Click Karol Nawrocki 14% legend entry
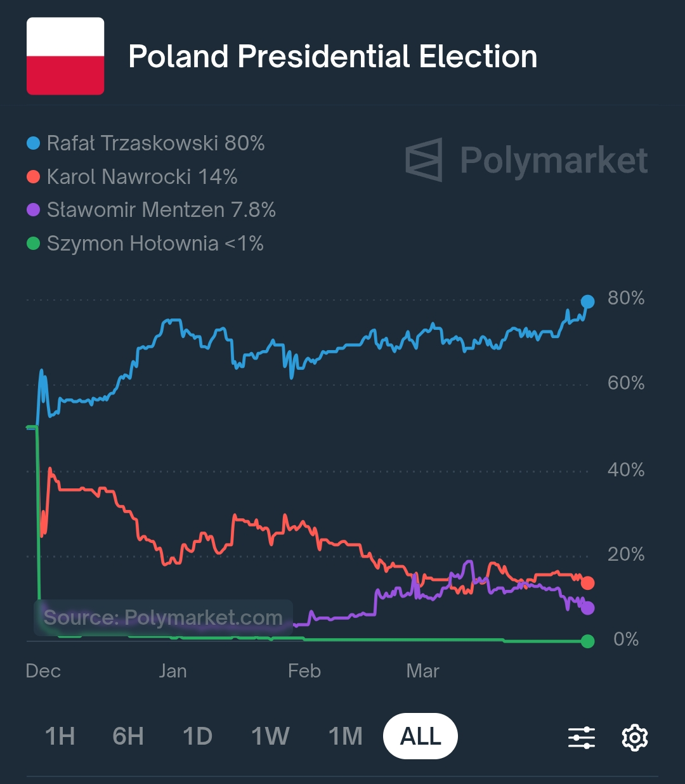 (133, 177)
